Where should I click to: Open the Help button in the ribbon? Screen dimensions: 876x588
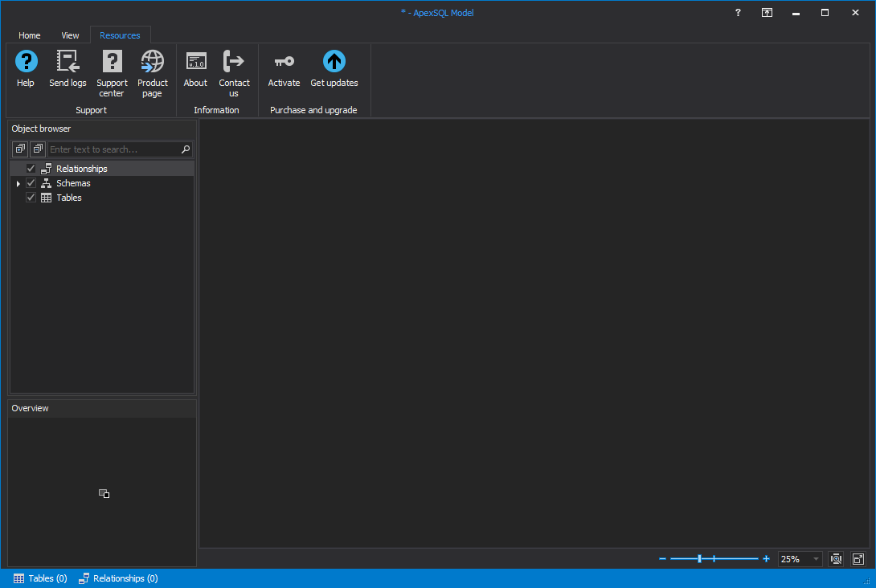click(x=26, y=69)
